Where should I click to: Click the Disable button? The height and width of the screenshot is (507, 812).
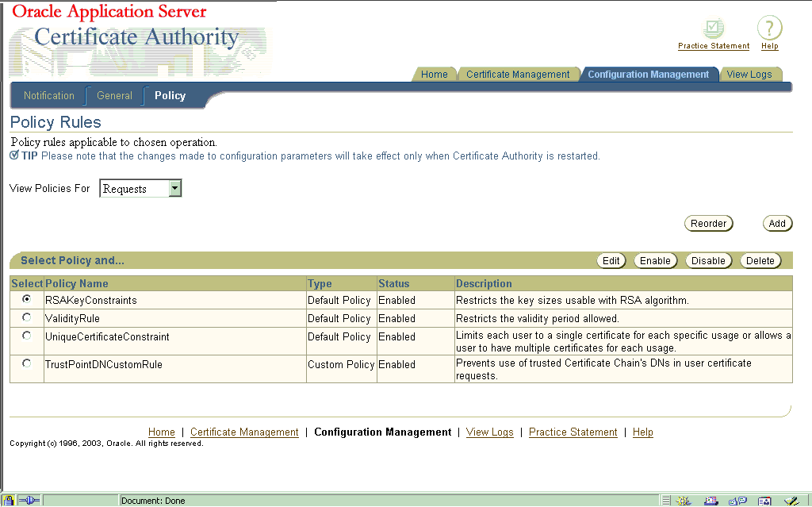[708, 261]
